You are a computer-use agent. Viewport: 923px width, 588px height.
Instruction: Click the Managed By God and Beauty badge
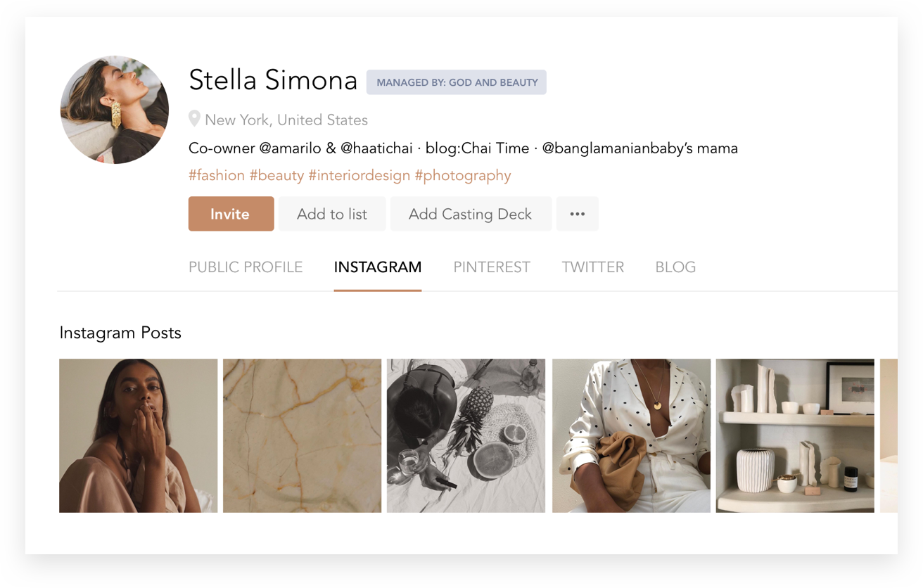(x=457, y=82)
